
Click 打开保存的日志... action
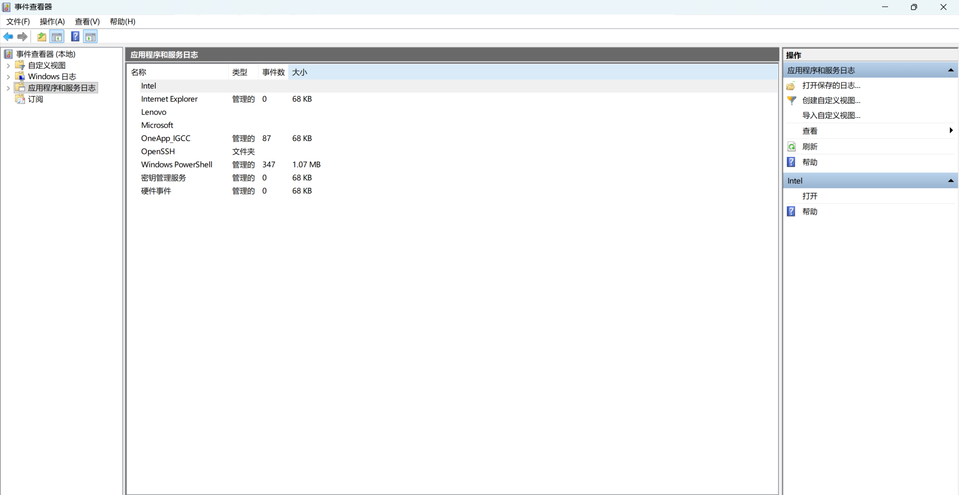click(831, 86)
